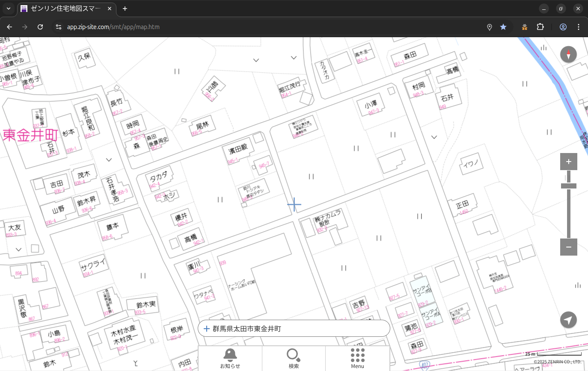Reload the map page
Image resolution: width=588 pixels, height=371 pixels.
[40, 27]
